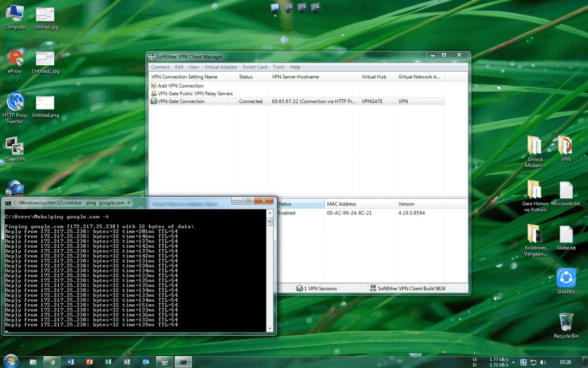The image size is (588, 368).
Task: Open the Computer desktop icon
Action: click(x=15, y=17)
